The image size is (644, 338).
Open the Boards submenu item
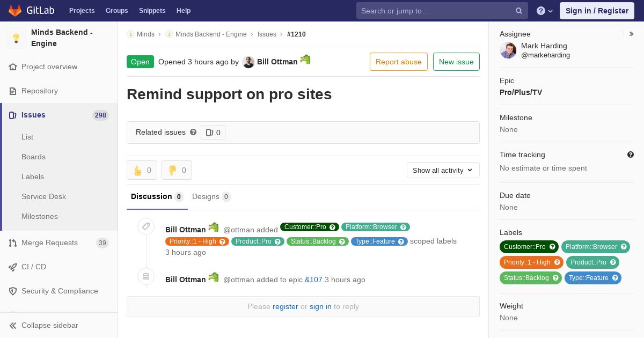pyautogui.click(x=33, y=157)
